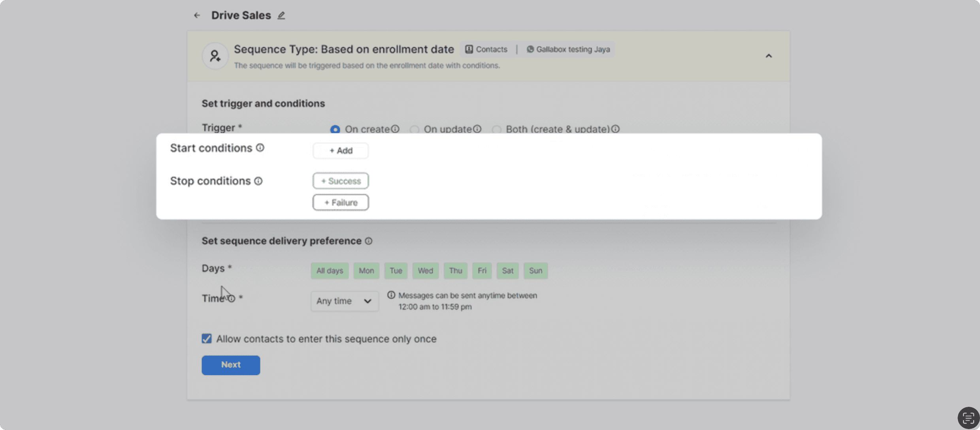Viewport: 980px width, 430px height.
Task: Click info icon beside delivery preference heading
Action: click(368, 241)
